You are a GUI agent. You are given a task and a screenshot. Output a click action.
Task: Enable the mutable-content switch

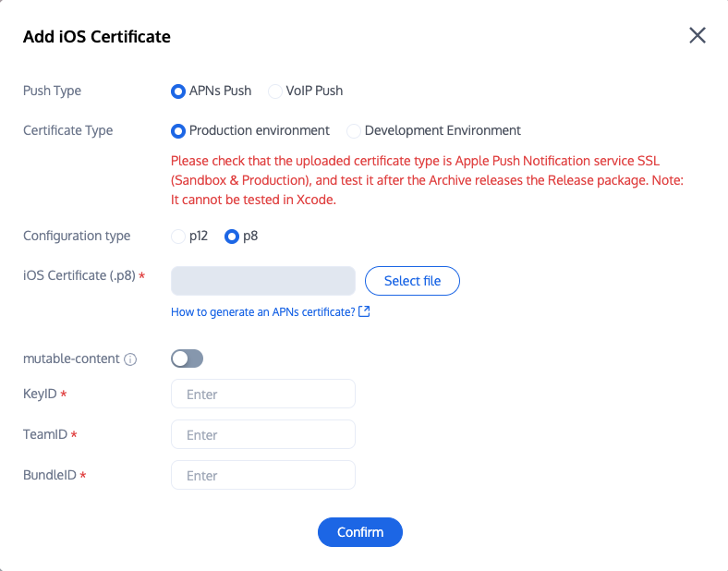coord(187,358)
